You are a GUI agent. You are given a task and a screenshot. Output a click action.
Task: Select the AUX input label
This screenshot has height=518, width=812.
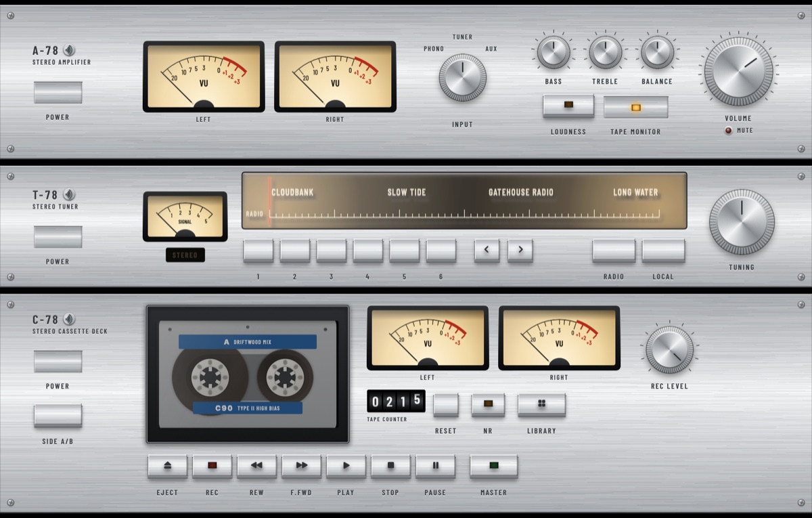[491, 49]
